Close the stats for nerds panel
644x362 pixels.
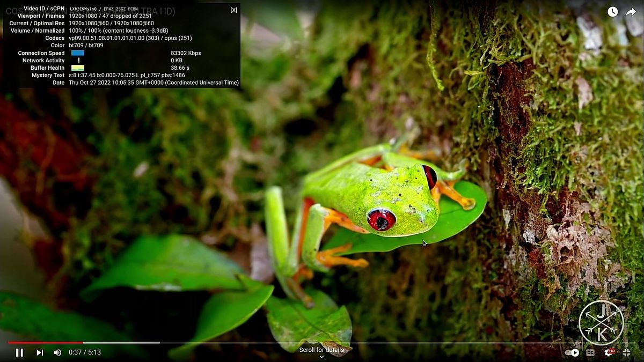(x=233, y=10)
